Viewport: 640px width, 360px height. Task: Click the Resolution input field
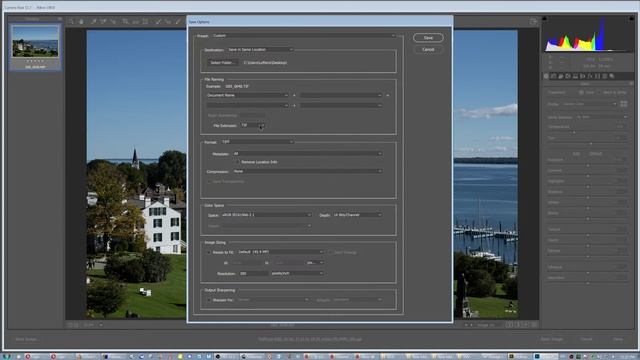point(253,273)
